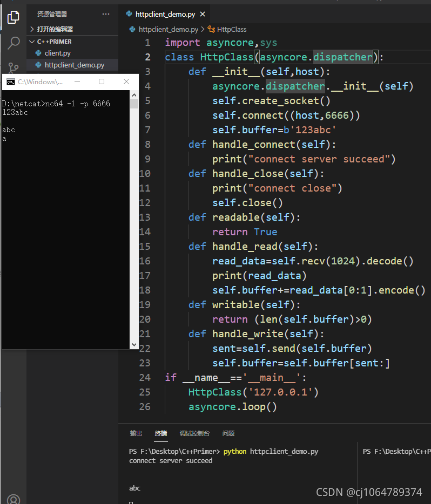431x504 pixels.
Task: Open the Search view icon
Action: pos(14,43)
